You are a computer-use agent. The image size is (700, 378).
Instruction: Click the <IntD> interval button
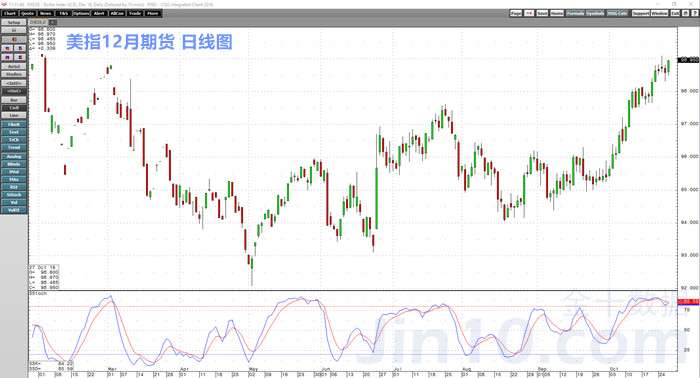click(x=14, y=83)
